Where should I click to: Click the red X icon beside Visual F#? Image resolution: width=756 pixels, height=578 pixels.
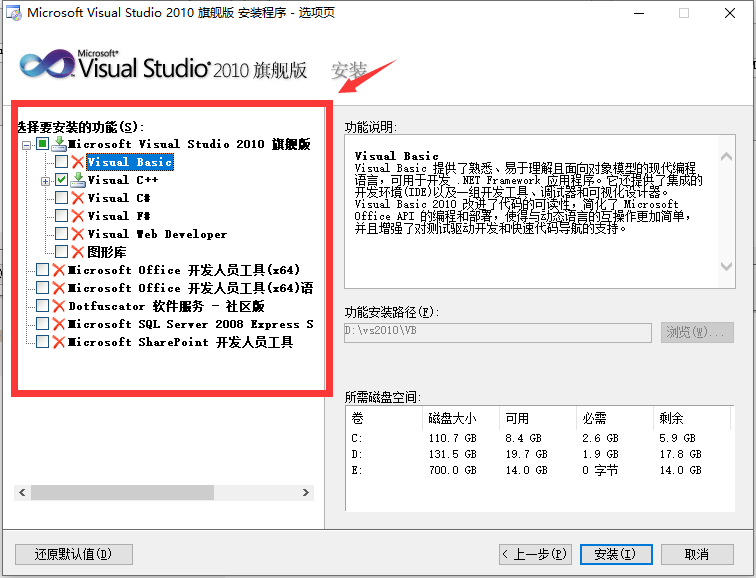tap(78, 216)
